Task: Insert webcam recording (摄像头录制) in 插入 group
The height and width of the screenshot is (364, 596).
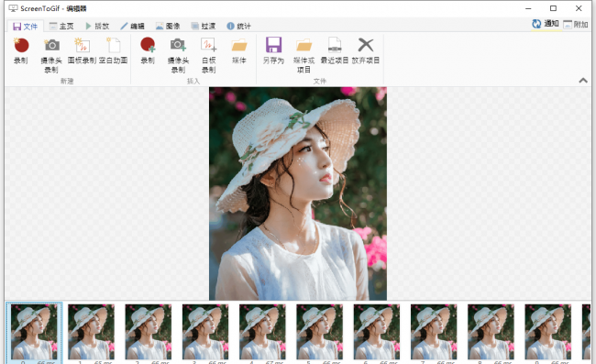Action: coord(178,56)
